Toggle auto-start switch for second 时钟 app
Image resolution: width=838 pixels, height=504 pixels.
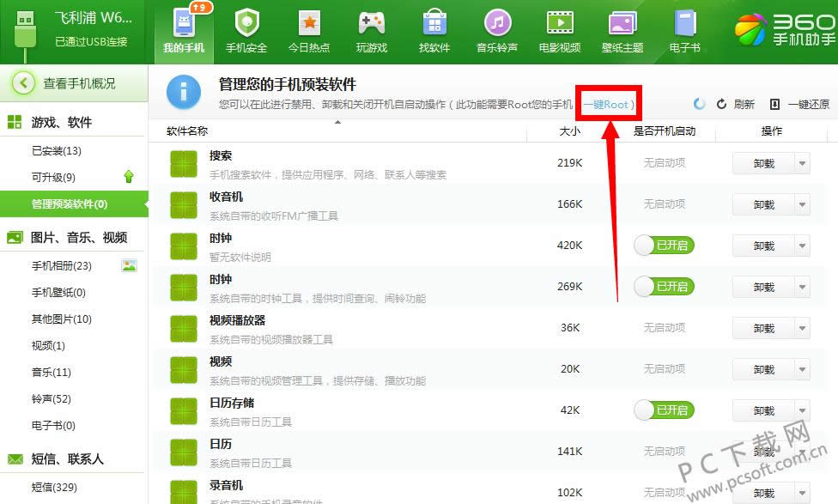click(664, 287)
